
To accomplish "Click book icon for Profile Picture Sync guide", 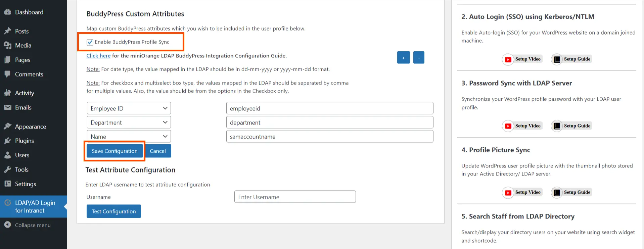I will point(557,193).
